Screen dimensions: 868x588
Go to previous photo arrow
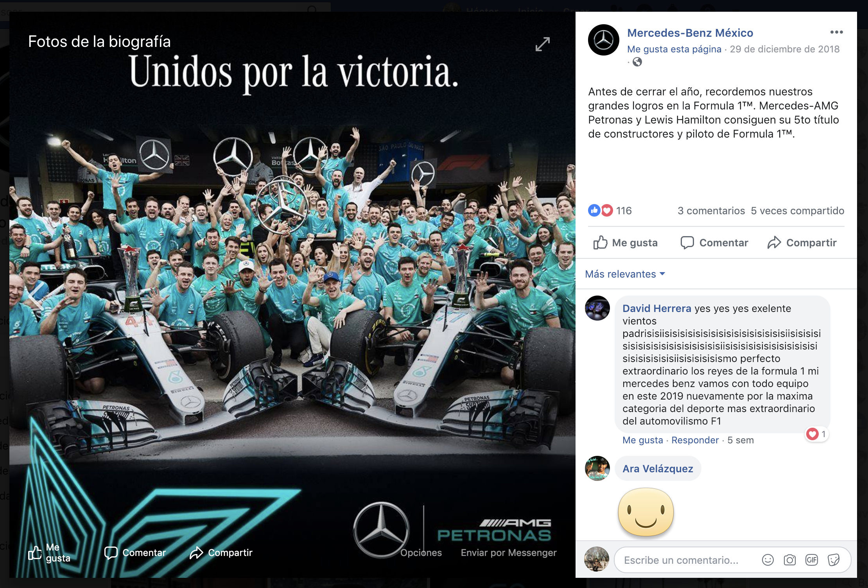tap(36, 296)
